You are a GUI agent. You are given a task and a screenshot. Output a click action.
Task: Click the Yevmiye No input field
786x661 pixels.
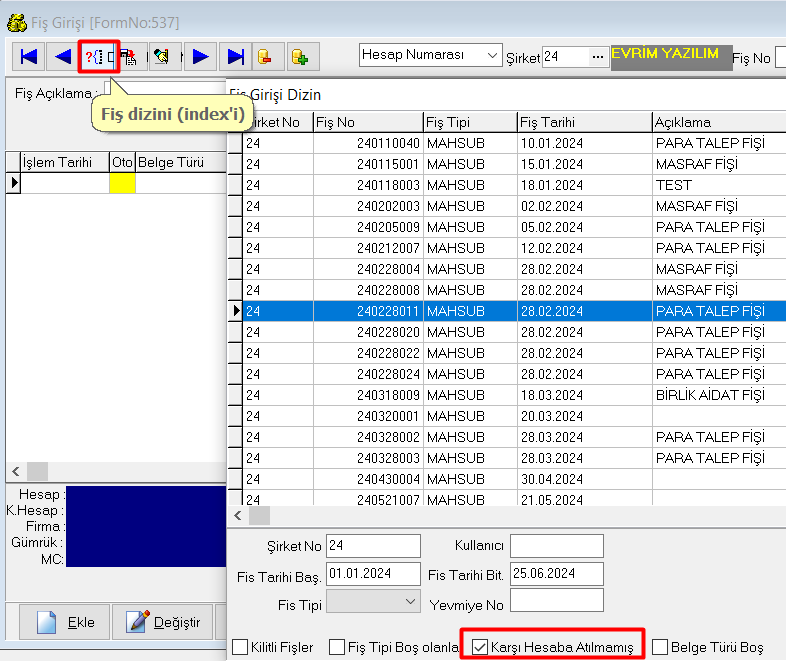click(x=556, y=600)
